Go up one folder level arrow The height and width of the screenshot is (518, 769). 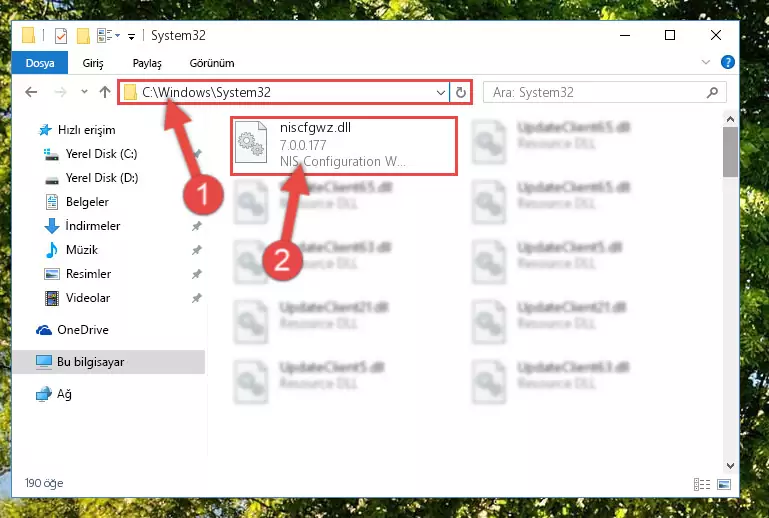click(104, 92)
